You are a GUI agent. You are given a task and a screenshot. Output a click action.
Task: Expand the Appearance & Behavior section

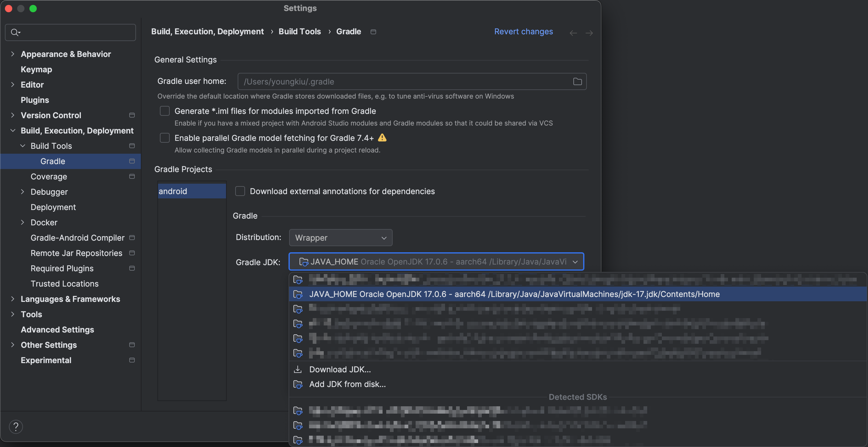[13, 54]
